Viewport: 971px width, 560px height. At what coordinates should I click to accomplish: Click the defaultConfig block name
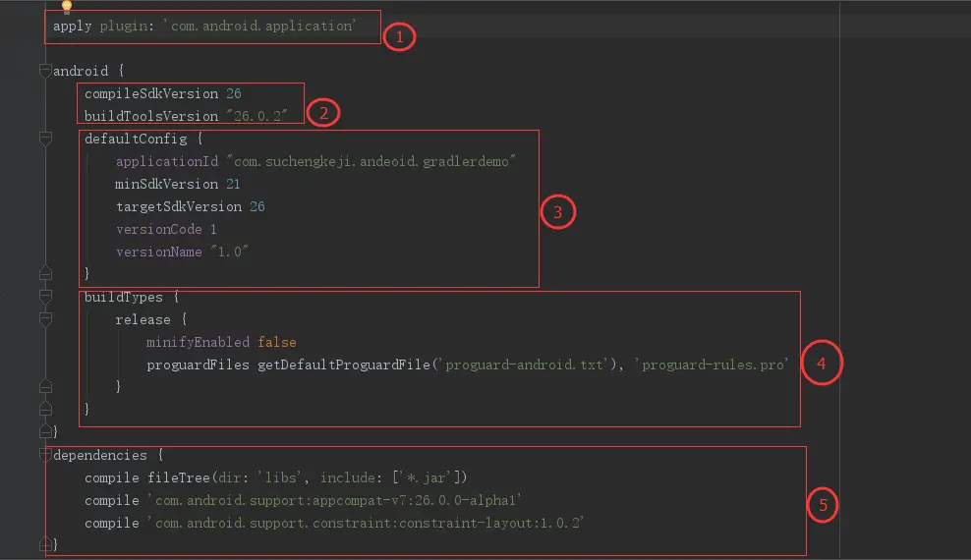tap(136, 139)
